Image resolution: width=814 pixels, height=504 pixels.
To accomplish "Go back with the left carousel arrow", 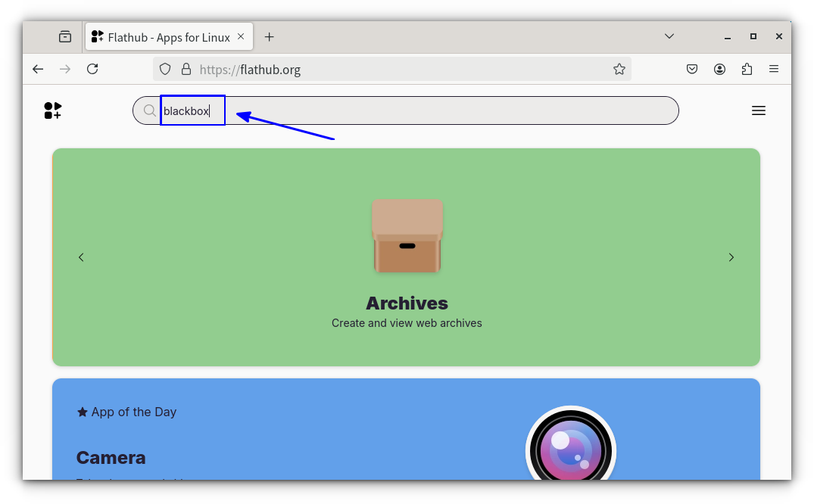I will pyautogui.click(x=81, y=257).
